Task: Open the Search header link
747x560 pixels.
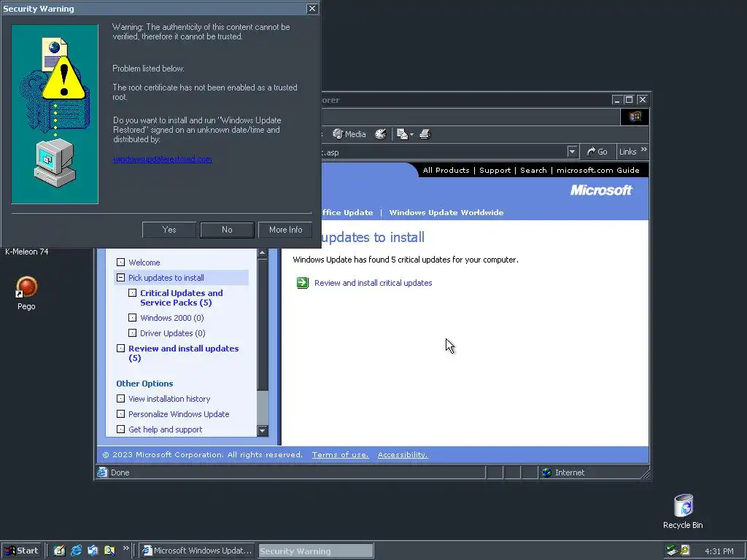Action: (533, 171)
